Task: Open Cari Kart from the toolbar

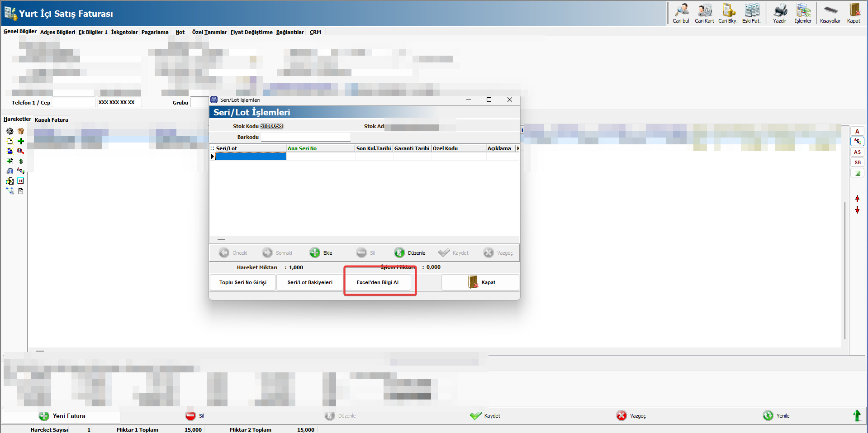Action: tap(704, 13)
